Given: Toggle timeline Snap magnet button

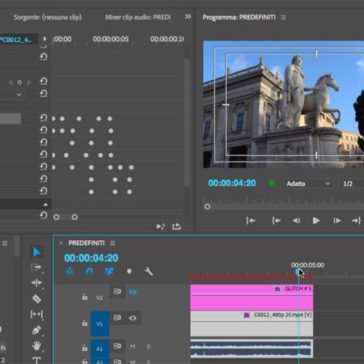Looking at the screenshot, I should tap(89, 272).
